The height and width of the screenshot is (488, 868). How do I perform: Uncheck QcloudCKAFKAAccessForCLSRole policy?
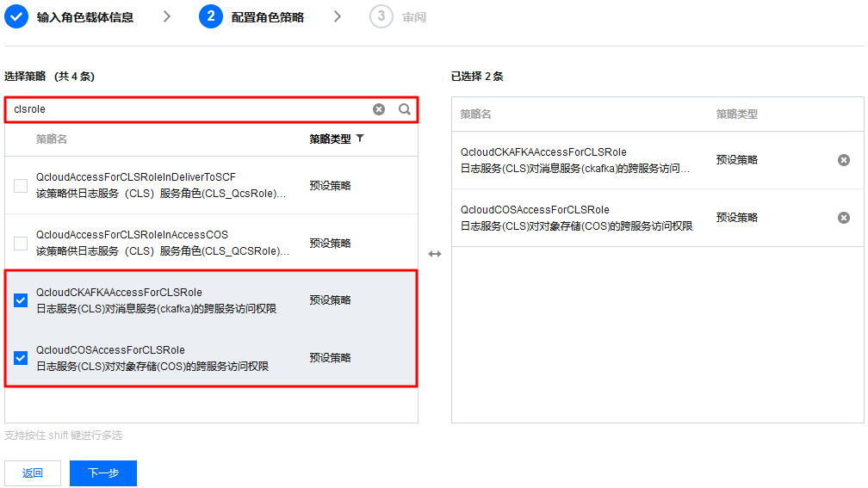[x=21, y=300]
